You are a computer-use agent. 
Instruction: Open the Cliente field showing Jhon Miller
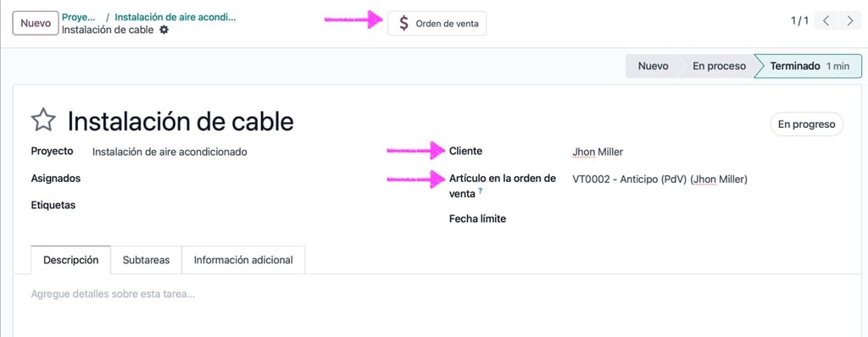point(598,152)
